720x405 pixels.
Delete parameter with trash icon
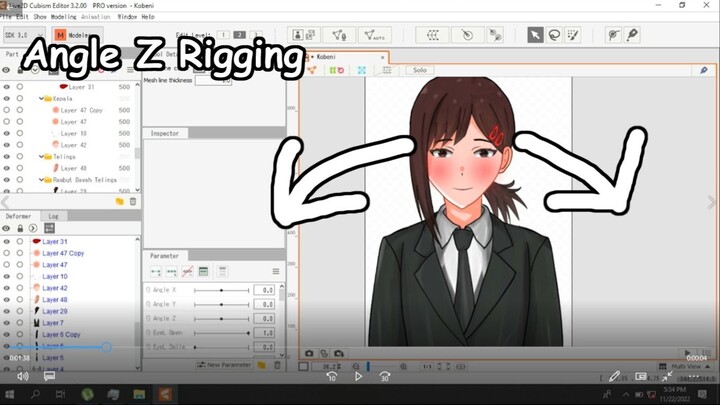click(277, 365)
